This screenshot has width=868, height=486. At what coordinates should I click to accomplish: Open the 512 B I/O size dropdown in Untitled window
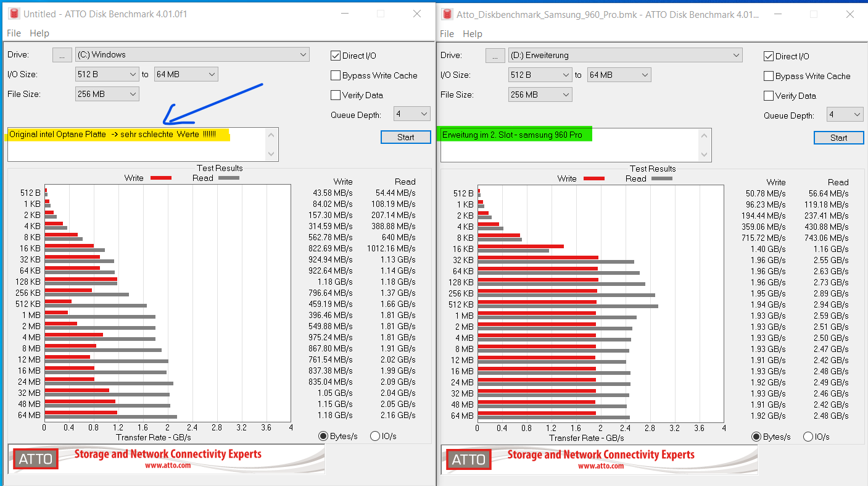tap(107, 74)
